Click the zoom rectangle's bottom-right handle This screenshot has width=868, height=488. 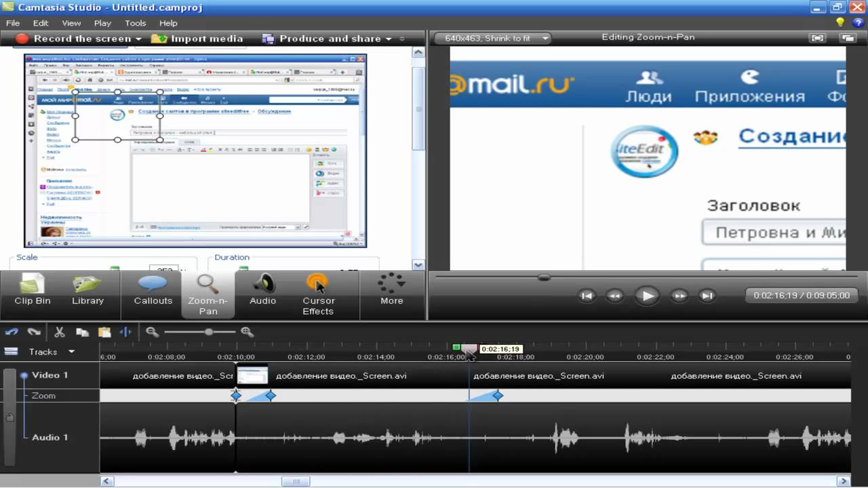(160, 140)
